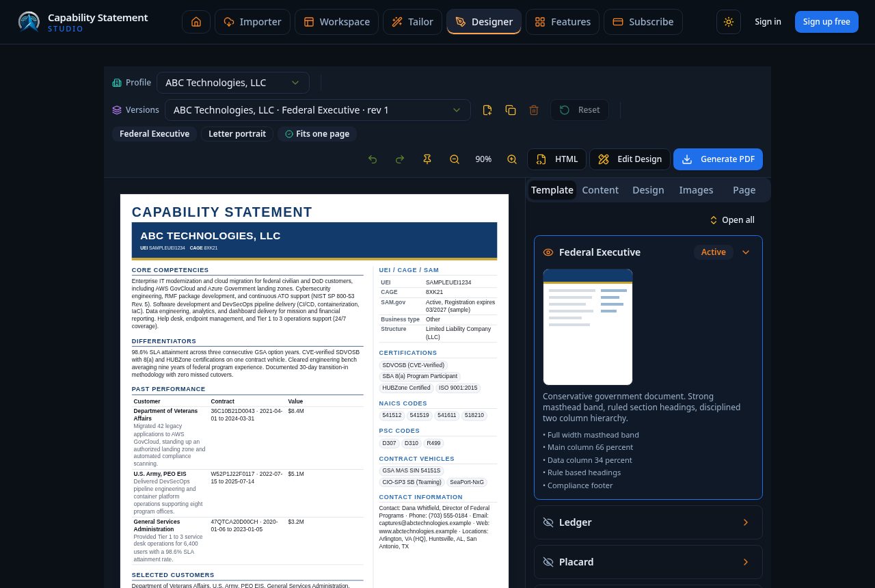Switch to the Content tab
The width and height of the screenshot is (875, 588).
[x=600, y=190]
